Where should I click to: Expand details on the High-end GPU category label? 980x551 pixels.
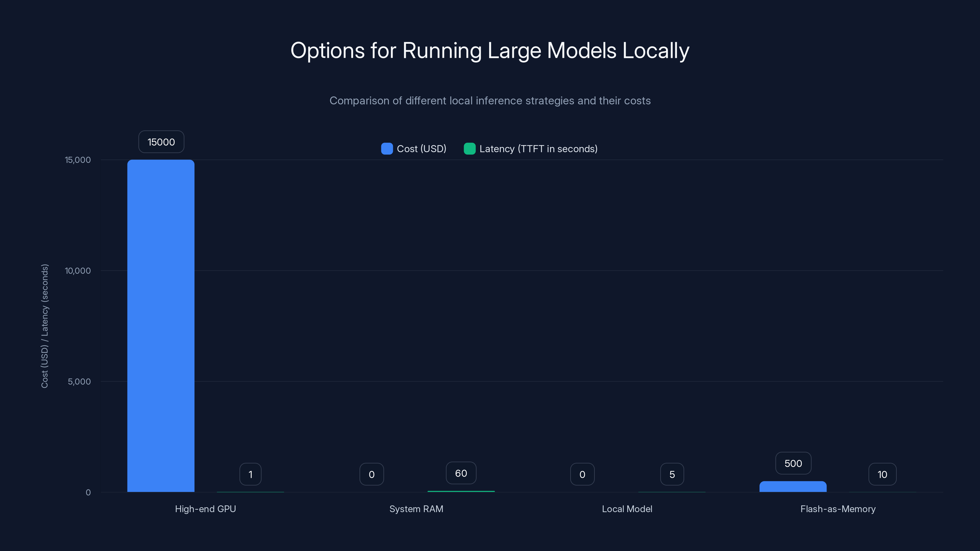(205, 509)
